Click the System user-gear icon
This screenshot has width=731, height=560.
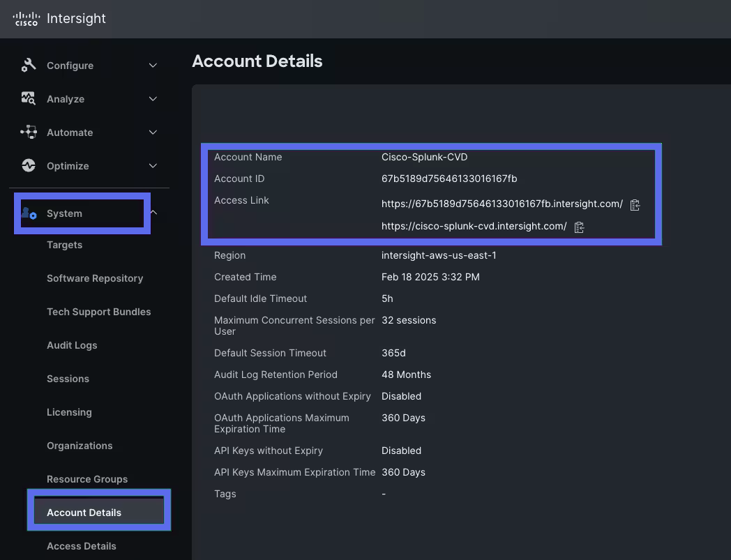click(x=29, y=213)
